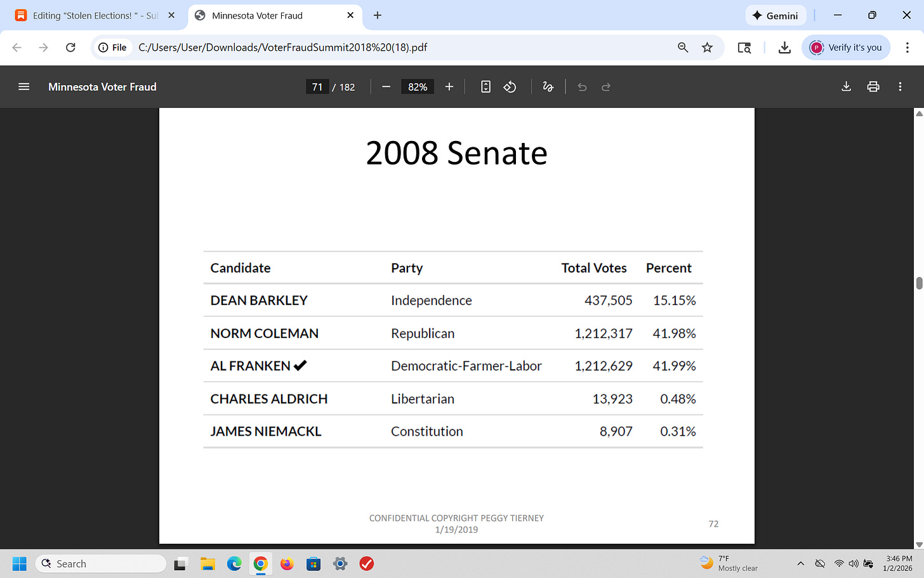Open the Gemini button
Image resolution: width=924 pixels, height=578 pixels.
coord(775,15)
